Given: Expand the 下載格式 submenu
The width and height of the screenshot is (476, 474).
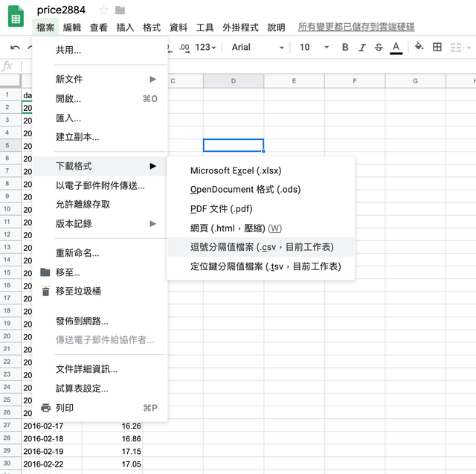Looking at the screenshot, I should tap(100, 166).
